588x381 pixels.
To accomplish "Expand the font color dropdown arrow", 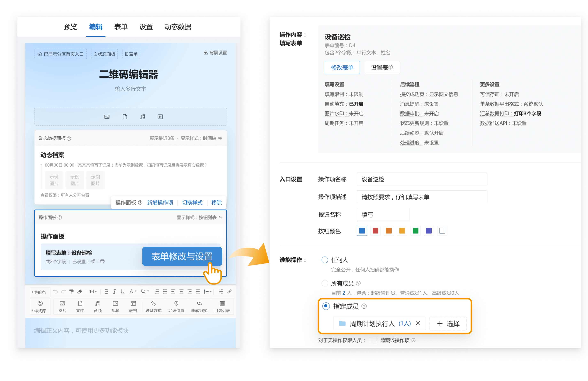I will click(x=136, y=291).
